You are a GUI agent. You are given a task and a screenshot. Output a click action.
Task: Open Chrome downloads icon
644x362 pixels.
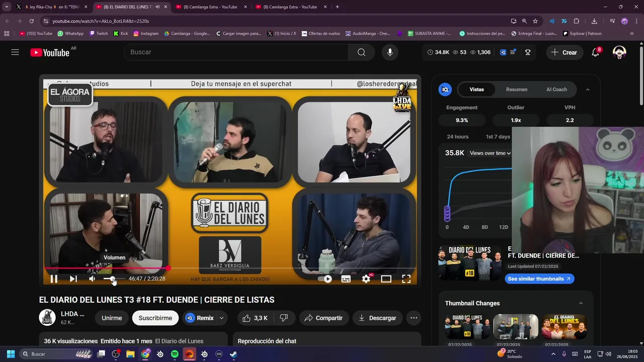point(594,21)
